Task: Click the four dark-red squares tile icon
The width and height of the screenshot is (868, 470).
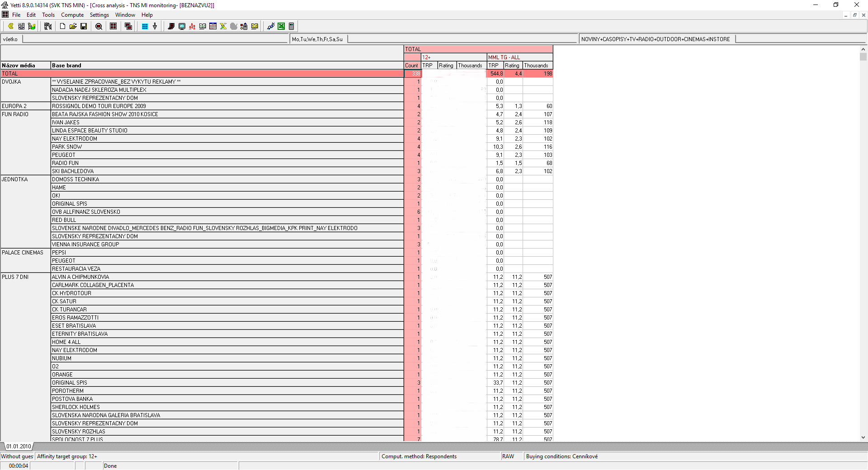Action: (113, 26)
